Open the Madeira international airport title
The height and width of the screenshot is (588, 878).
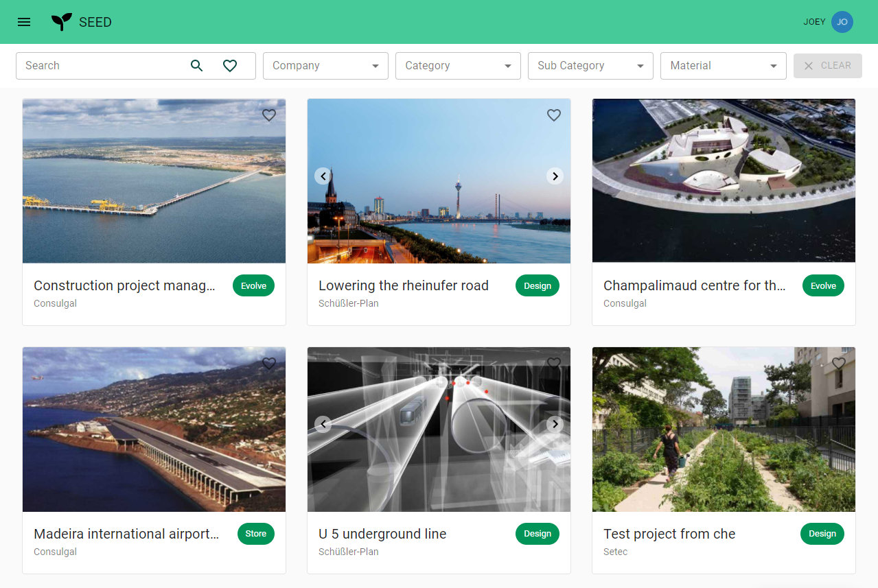pyautogui.click(x=126, y=534)
